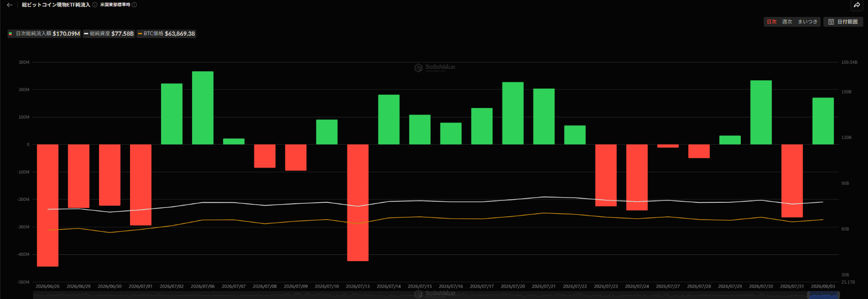Open the info icon beside the ETF net inflow title
This screenshot has height=299, width=868.
click(95, 5)
